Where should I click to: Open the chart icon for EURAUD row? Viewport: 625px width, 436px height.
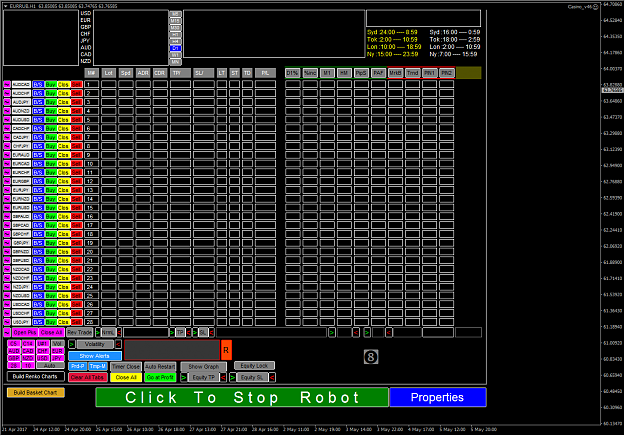coord(7,155)
